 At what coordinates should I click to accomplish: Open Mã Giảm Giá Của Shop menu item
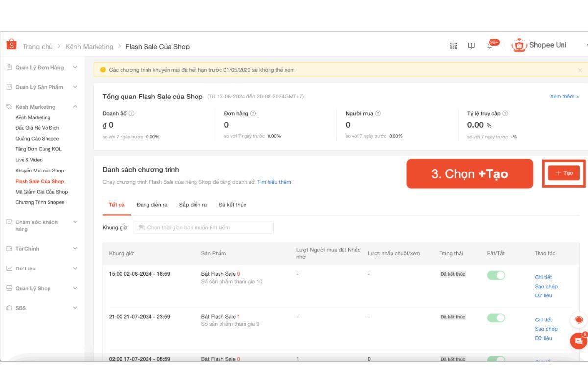(42, 192)
